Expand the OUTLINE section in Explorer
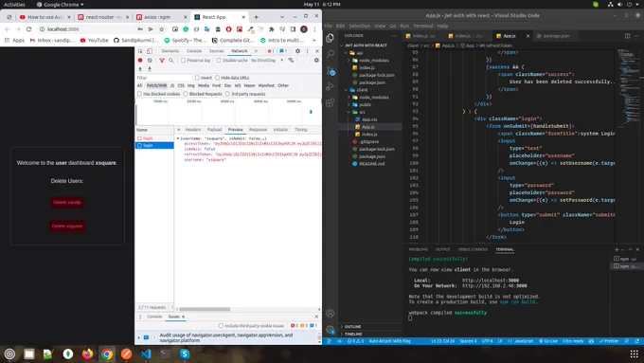Viewport: 644px width, 363px height. tap(352, 326)
